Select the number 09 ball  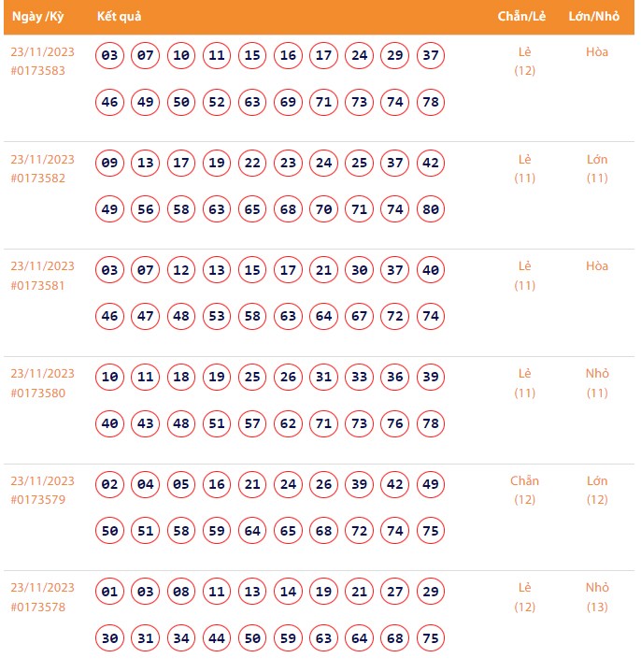click(x=110, y=163)
